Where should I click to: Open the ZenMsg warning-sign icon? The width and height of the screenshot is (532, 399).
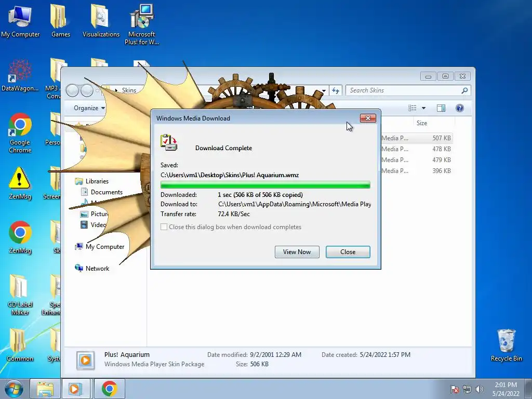coord(20,183)
